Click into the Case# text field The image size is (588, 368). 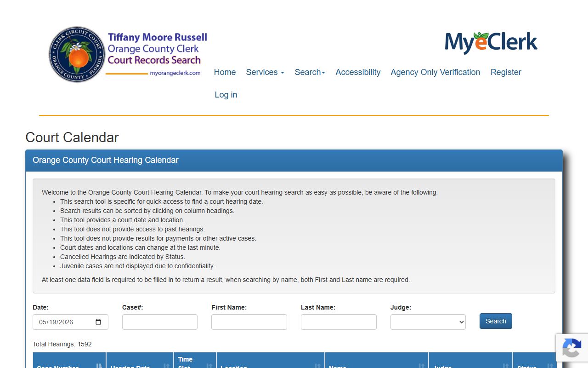[x=160, y=322]
